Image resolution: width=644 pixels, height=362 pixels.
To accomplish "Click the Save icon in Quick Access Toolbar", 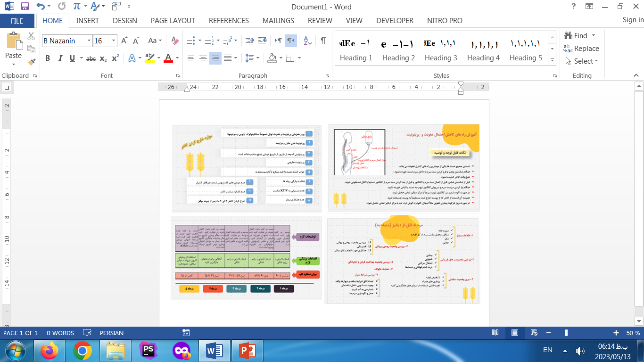I will 25,7.
